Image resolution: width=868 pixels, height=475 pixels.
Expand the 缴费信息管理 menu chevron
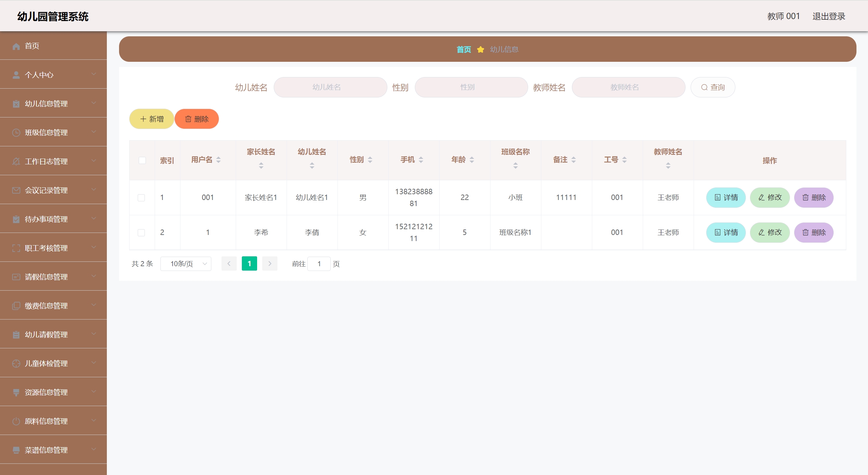pyautogui.click(x=94, y=305)
